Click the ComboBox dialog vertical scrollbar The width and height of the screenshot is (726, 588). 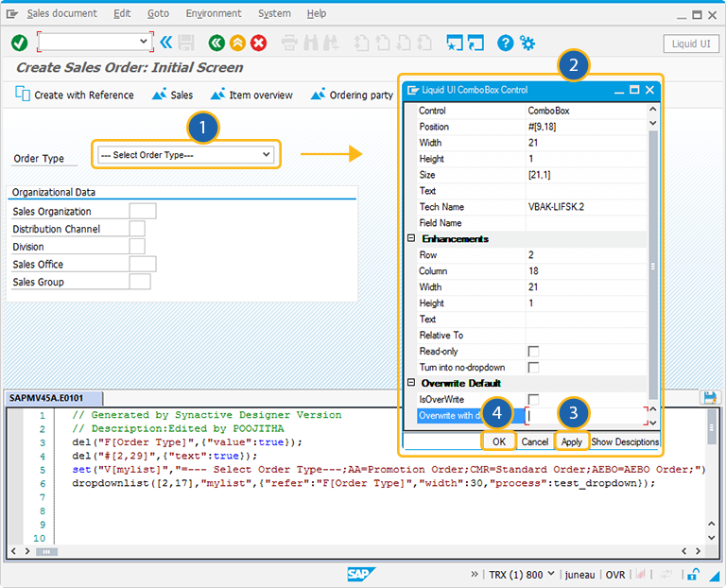(653, 264)
